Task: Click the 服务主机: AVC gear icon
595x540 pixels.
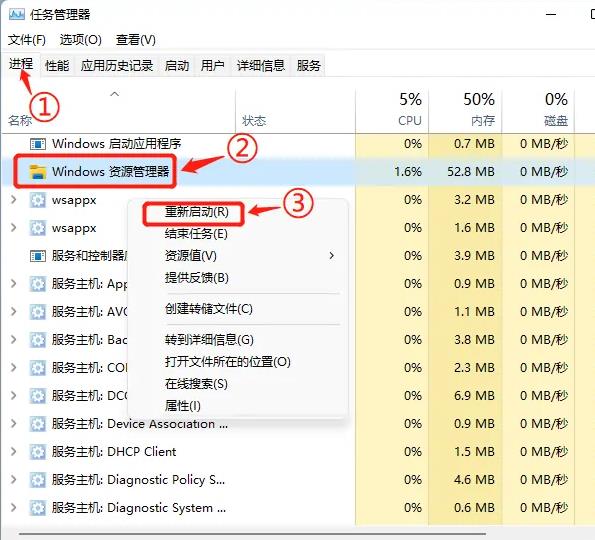Action: coord(38,312)
